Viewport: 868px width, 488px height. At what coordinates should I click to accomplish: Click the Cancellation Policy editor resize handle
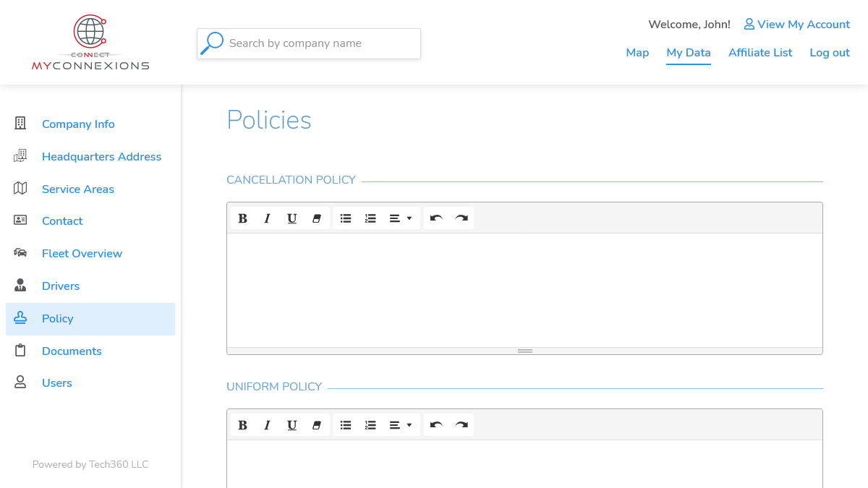click(525, 351)
